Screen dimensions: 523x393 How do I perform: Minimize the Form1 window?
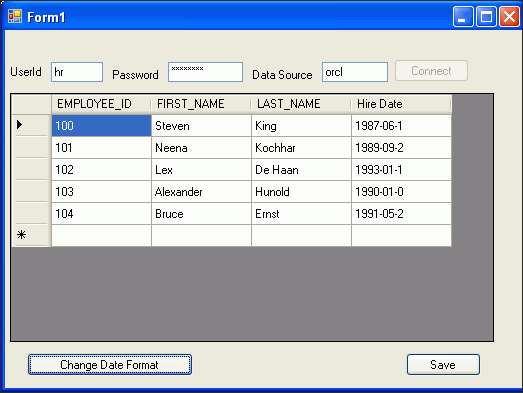[x=463, y=16]
